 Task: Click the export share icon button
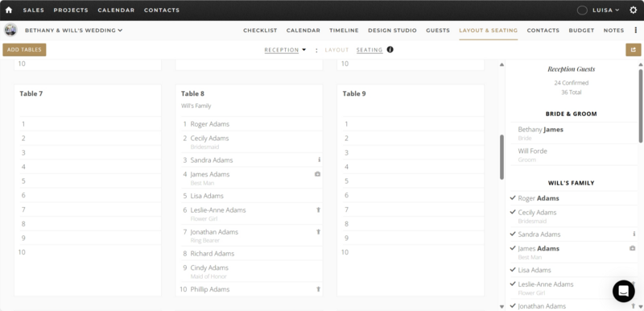[633, 50]
